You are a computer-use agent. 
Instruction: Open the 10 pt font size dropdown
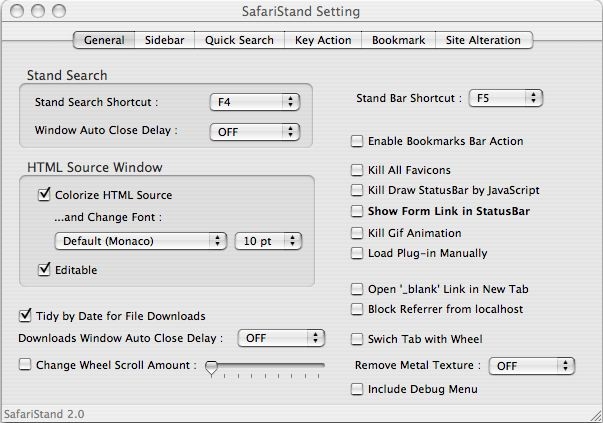tap(268, 241)
